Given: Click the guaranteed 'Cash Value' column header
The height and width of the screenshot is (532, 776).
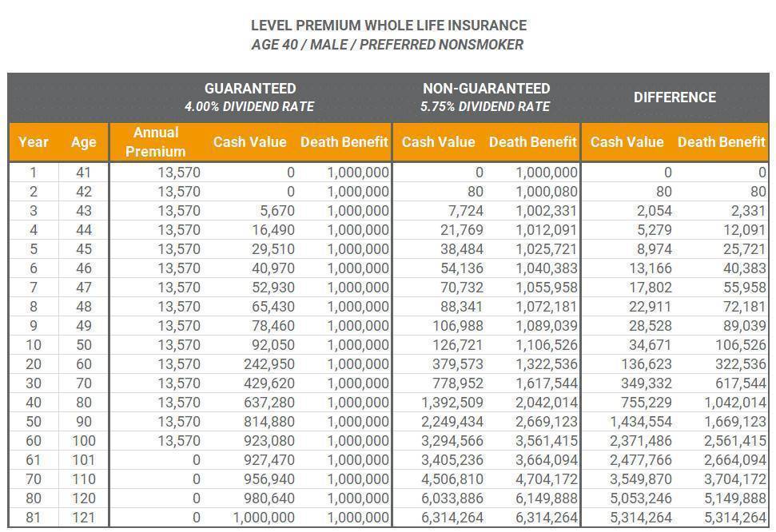Looking at the screenshot, I should pyautogui.click(x=250, y=142).
